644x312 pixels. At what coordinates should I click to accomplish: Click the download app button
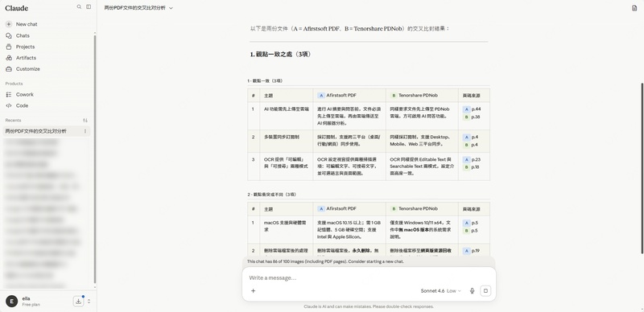point(78,302)
